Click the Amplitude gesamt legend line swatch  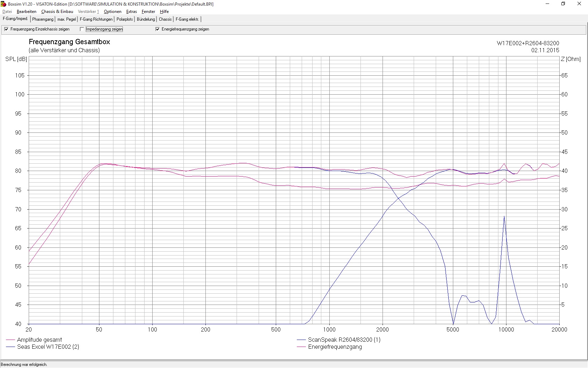tap(10, 340)
